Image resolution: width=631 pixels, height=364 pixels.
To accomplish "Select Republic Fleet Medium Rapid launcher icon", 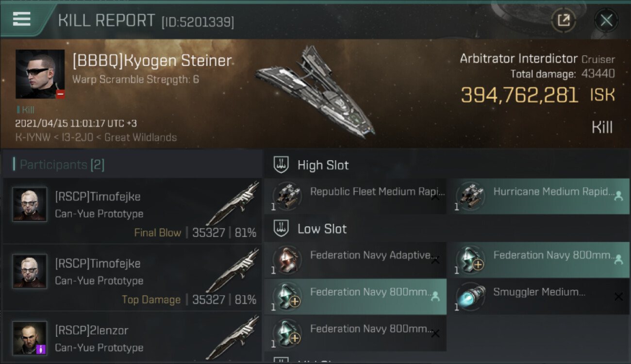I will [287, 196].
